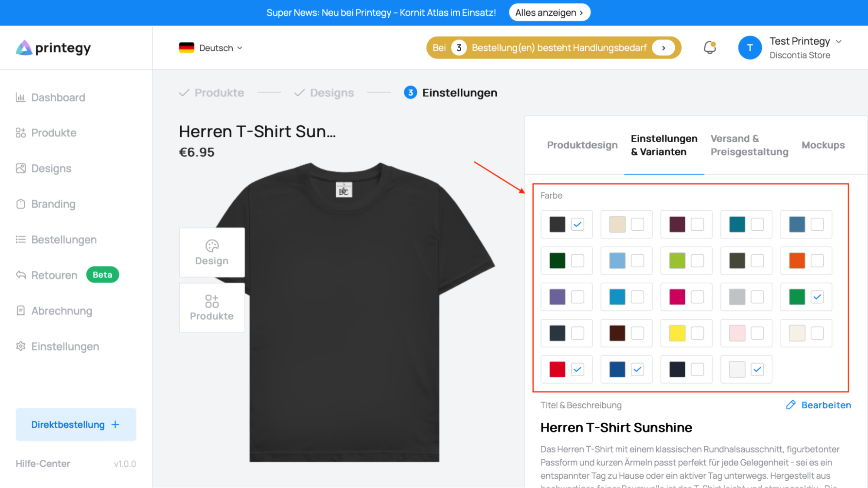Click the palette Design button on preview
868x488 pixels.
[212, 252]
